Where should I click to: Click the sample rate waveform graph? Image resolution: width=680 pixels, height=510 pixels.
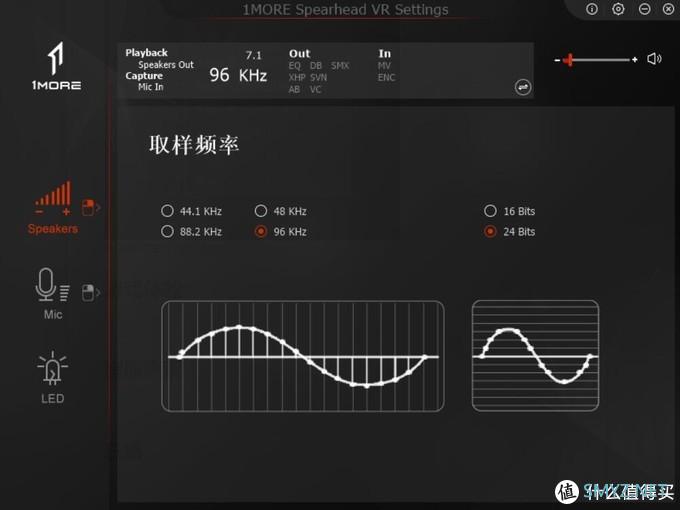[303, 356]
